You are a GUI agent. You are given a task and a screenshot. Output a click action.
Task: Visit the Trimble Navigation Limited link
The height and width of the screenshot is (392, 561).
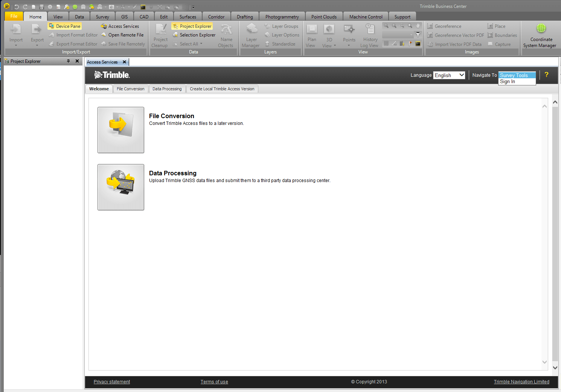(x=521, y=382)
